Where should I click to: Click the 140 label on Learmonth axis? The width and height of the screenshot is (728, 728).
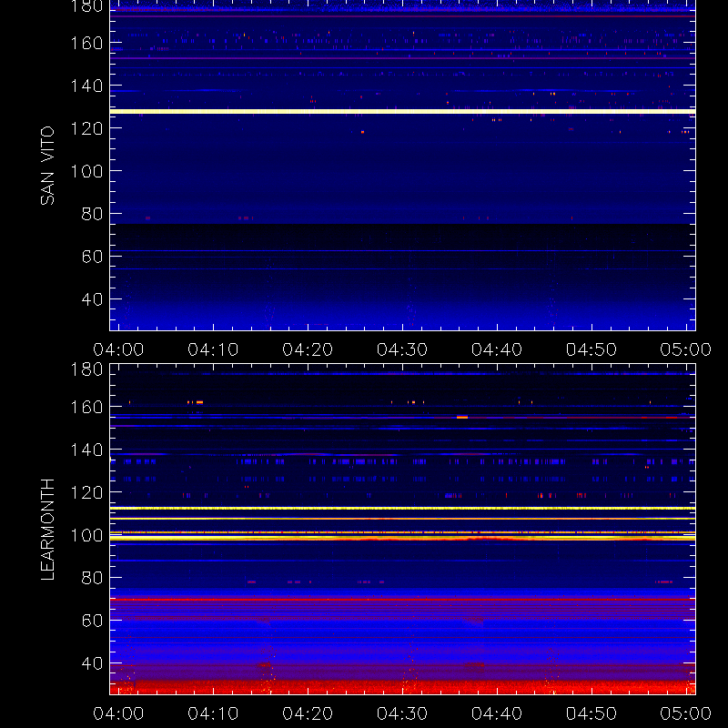(86, 450)
